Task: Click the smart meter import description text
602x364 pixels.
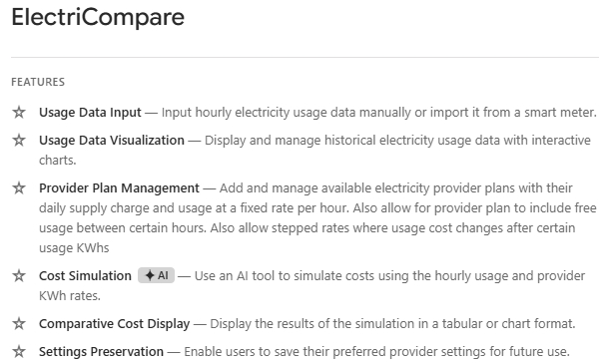Action: point(379,113)
